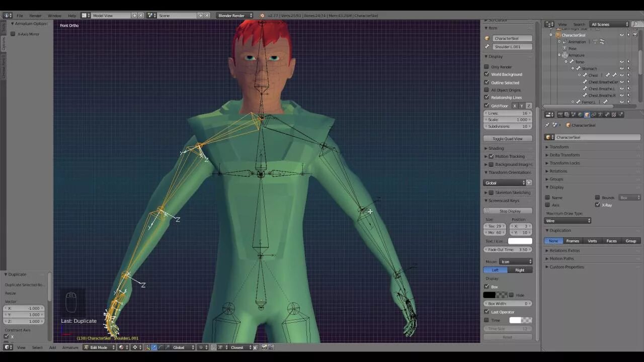Screen dimensions: 644x362
Task: Hide the Torso bone via eye icon
Action: coord(622,62)
